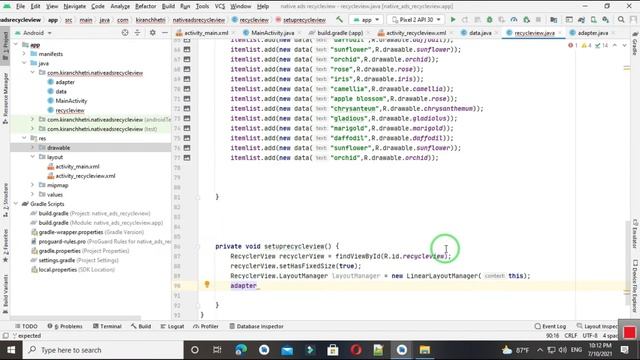The width and height of the screenshot is (640, 360).
Task: Expand the manifests folder
Action: [x=24, y=53]
